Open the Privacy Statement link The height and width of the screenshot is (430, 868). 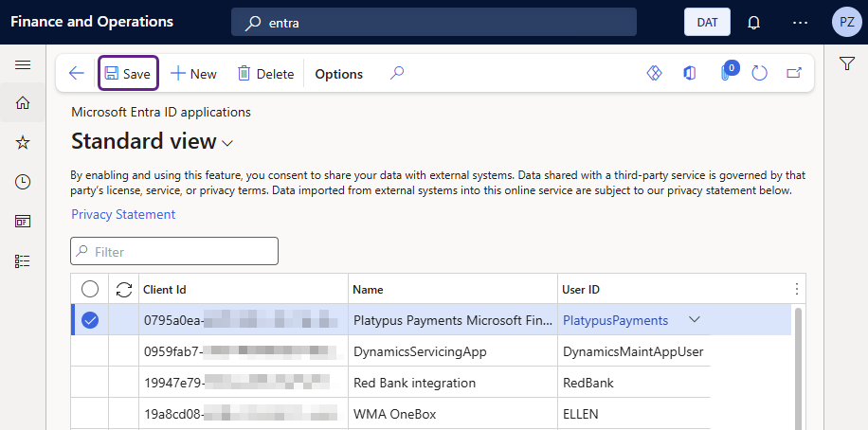pos(123,214)
